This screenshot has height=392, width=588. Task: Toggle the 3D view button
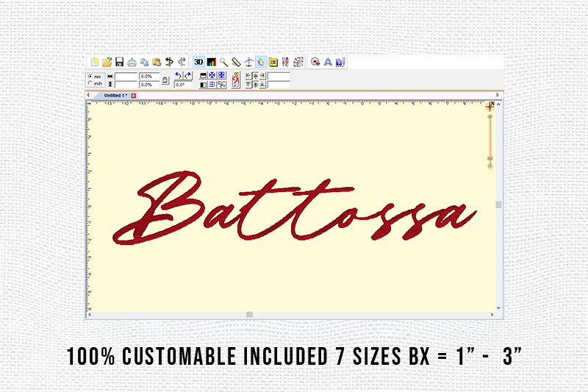click(x=198, y=62)
